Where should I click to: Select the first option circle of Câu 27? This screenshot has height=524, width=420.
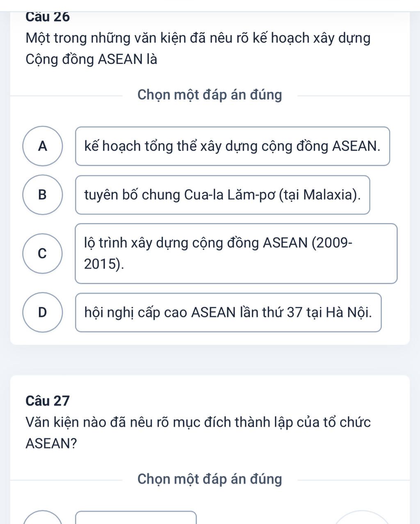[43, 518]
